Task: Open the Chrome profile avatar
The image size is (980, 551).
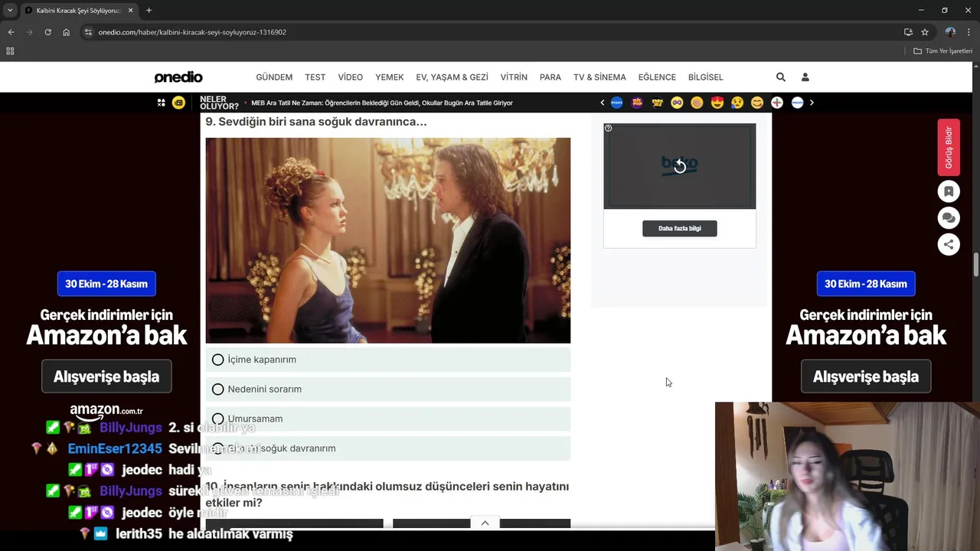Action: pos(950,32)
